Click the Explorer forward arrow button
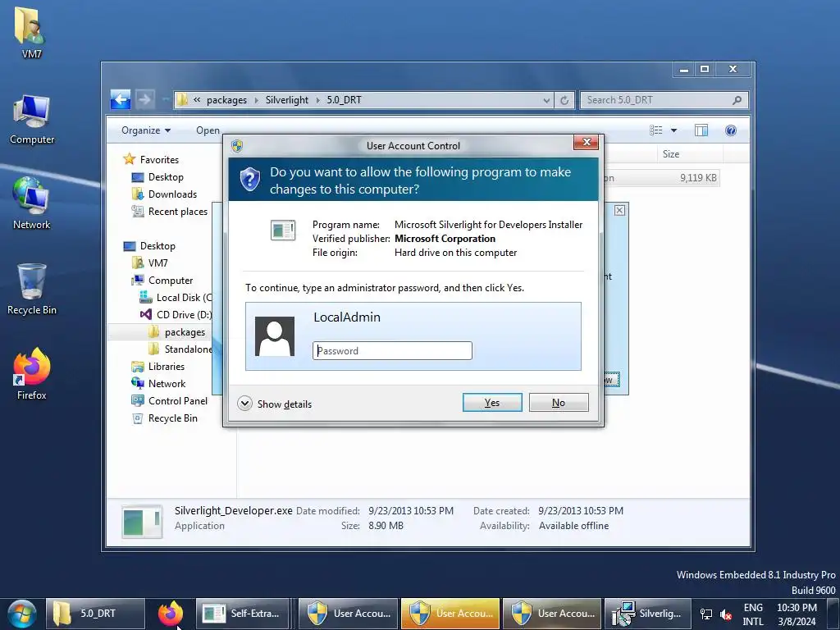Screen dimensions: 840x630 (x=144, y=99)
